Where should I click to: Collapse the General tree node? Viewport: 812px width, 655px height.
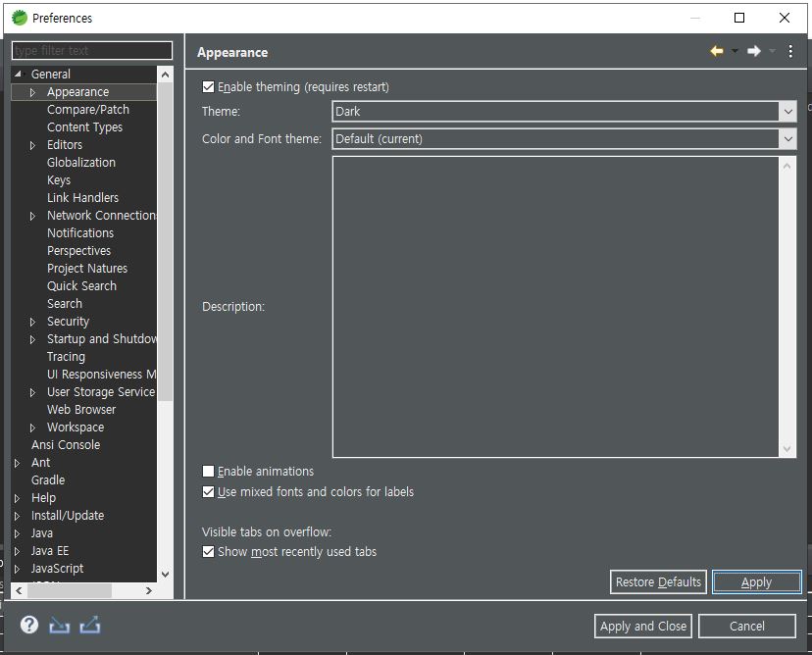click(17, 75)
